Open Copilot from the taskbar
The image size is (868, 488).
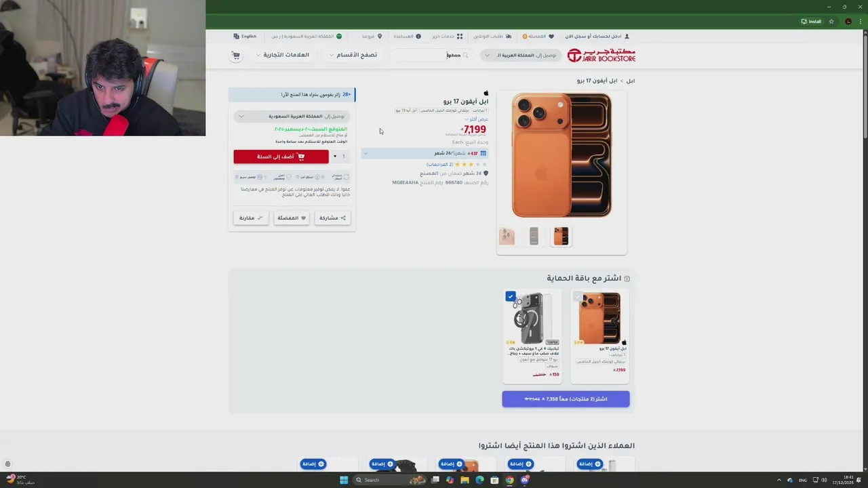point(450,480)
